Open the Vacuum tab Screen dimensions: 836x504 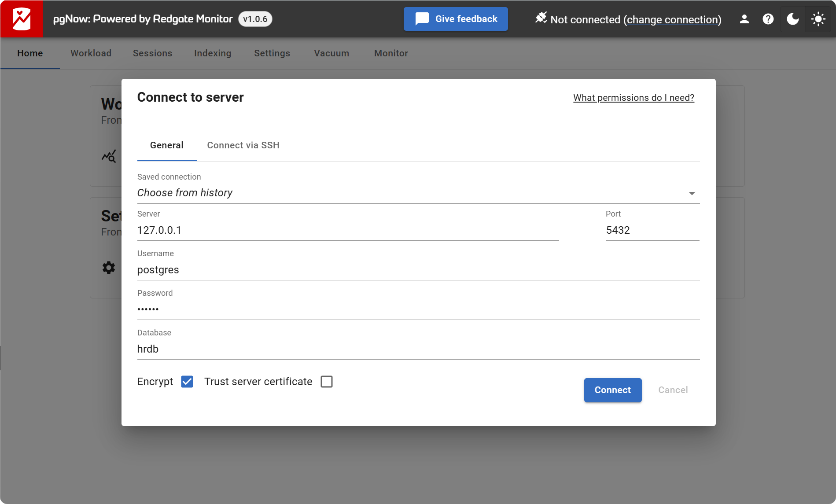pos(331,53)
